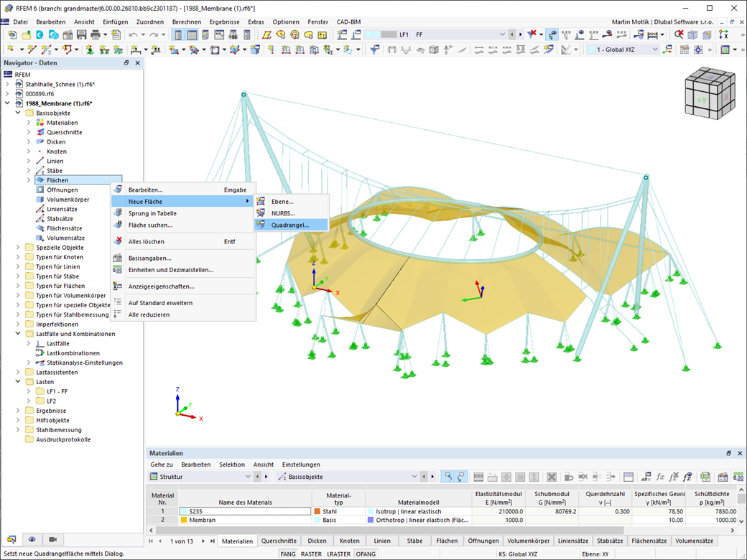The width and height of the screenshot is (747, 560).
Task: Open the console window icon
Action: pyautogui.click(x=219, y=34)
